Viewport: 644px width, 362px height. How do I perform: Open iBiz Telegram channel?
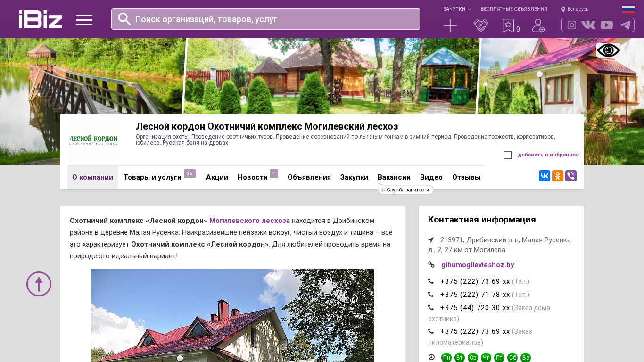coord(625,25)
